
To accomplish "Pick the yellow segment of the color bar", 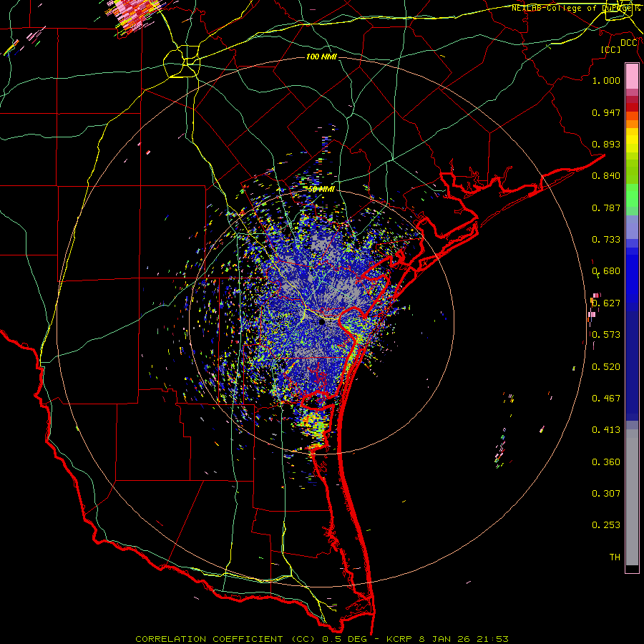I will 632,141.
